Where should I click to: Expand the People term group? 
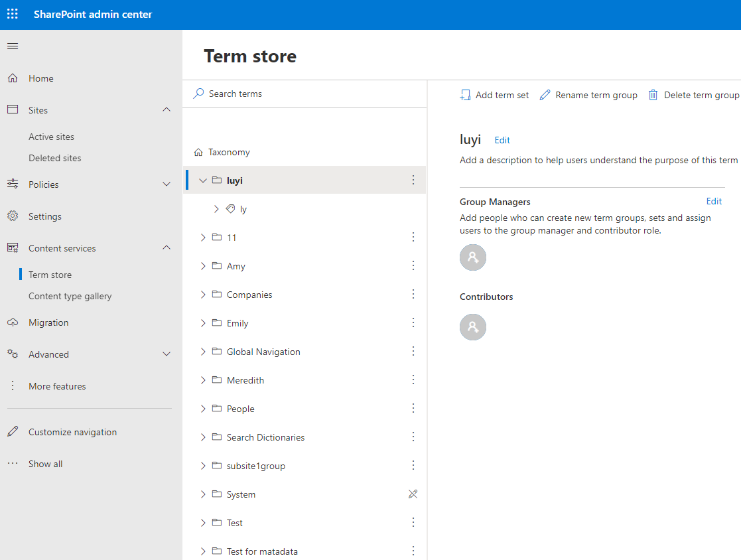point(203,408)
